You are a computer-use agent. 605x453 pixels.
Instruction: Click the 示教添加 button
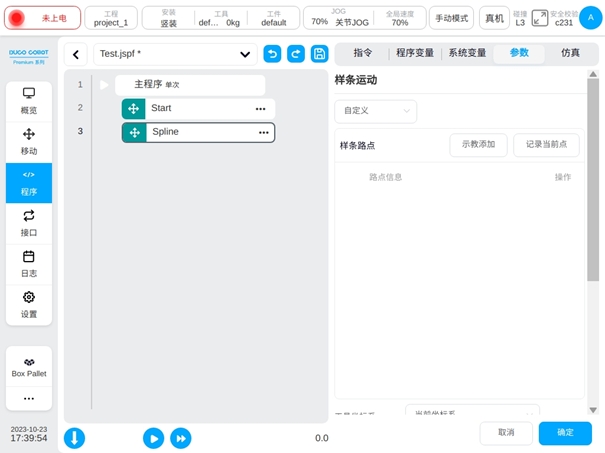[x=478, y=145]
